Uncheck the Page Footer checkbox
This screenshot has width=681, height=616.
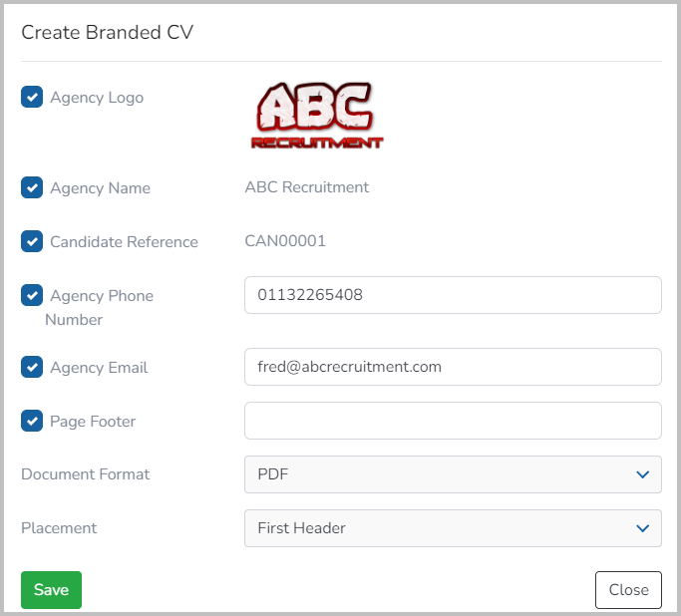click(x=32, y=421)
